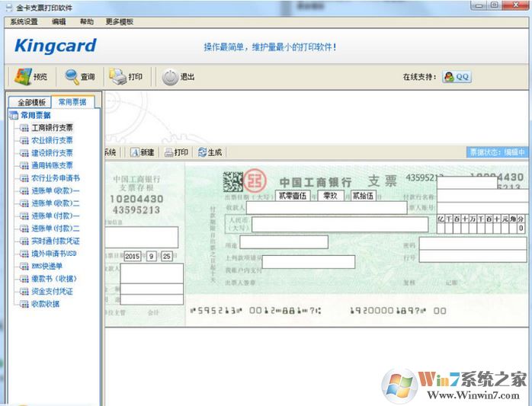Click the 查询 magnifier search icon
The image size is (532, 406).
pyautogui.click(x=72, y=77)
